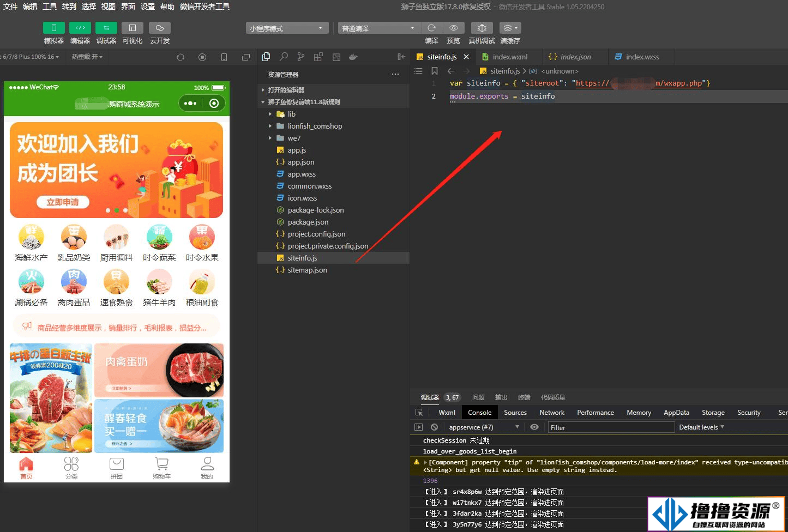This screenshot has width=788, height=532.
Task: Navigate back in the editor
Action: (x=450, y=71)
